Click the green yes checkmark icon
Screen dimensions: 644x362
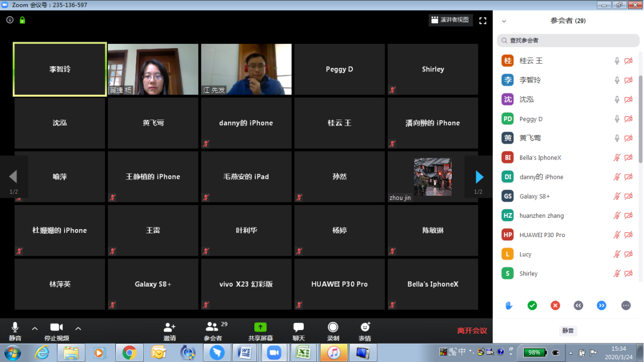tap(532, 305)
